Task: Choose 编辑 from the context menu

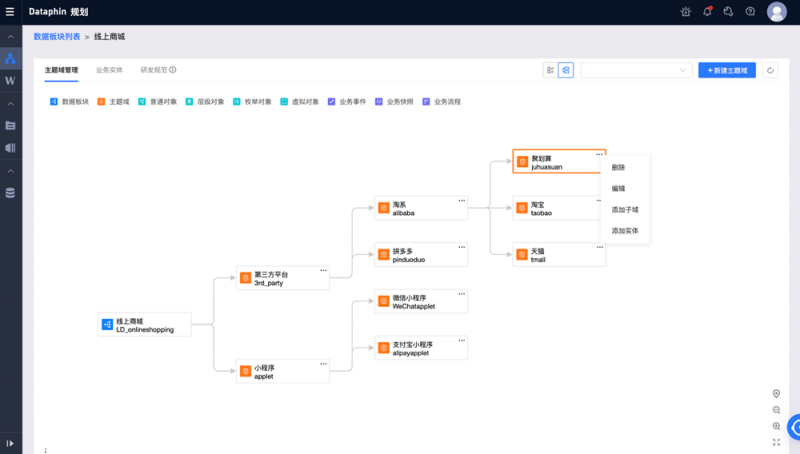Action: coord(618,189)
